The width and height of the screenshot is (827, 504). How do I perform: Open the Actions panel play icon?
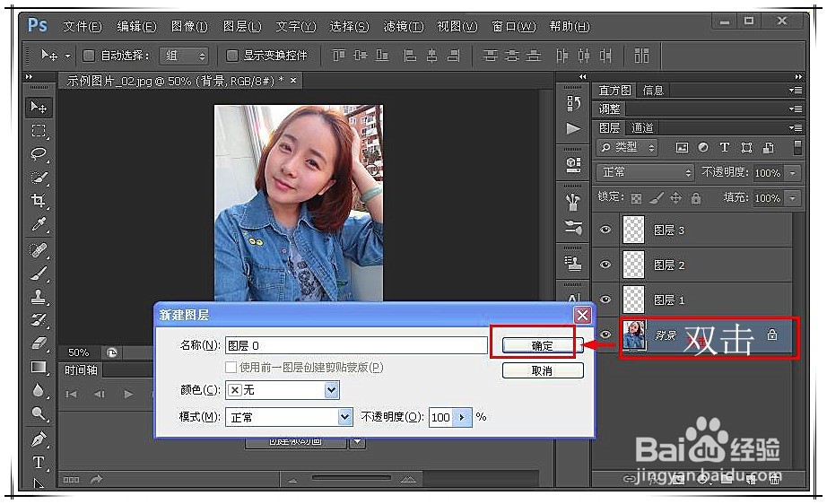573,128
